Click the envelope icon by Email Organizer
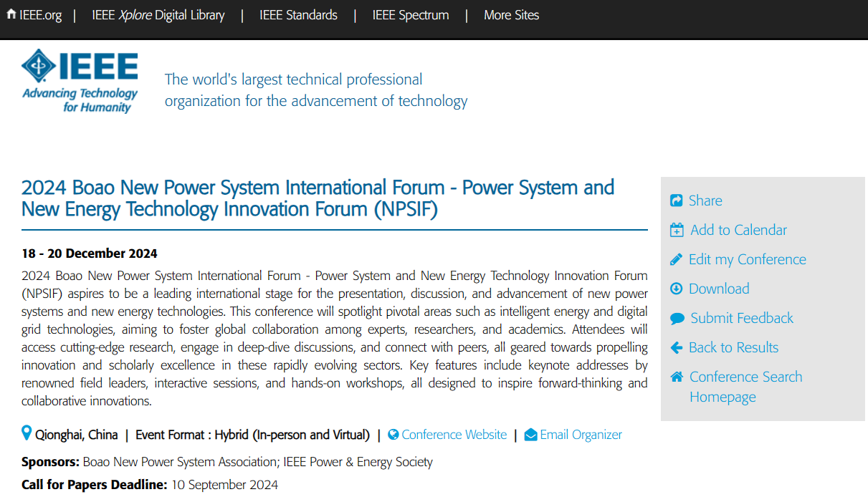Image resolution: width=868 pixels, height=502 pixels. (530, 435)
